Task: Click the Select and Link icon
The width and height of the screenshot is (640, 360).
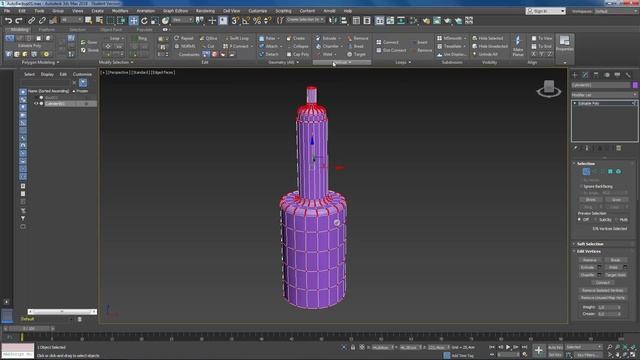Action: pos(31,20)
